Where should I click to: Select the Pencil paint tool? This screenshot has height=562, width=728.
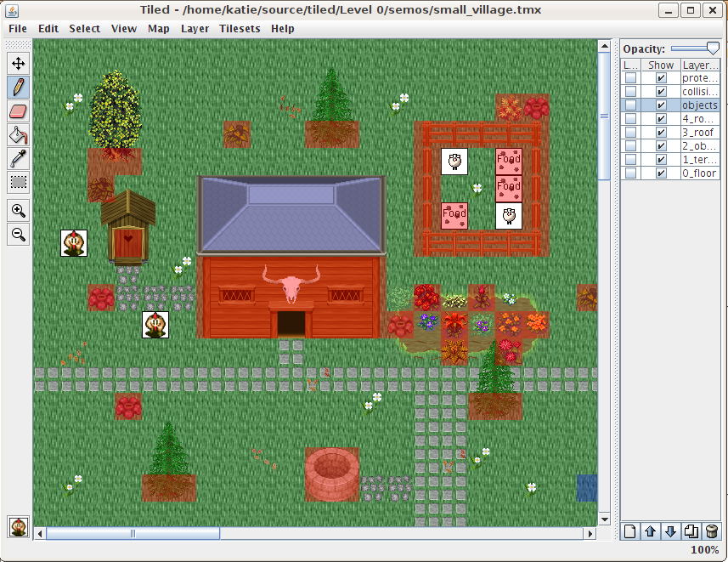point(18,87)
